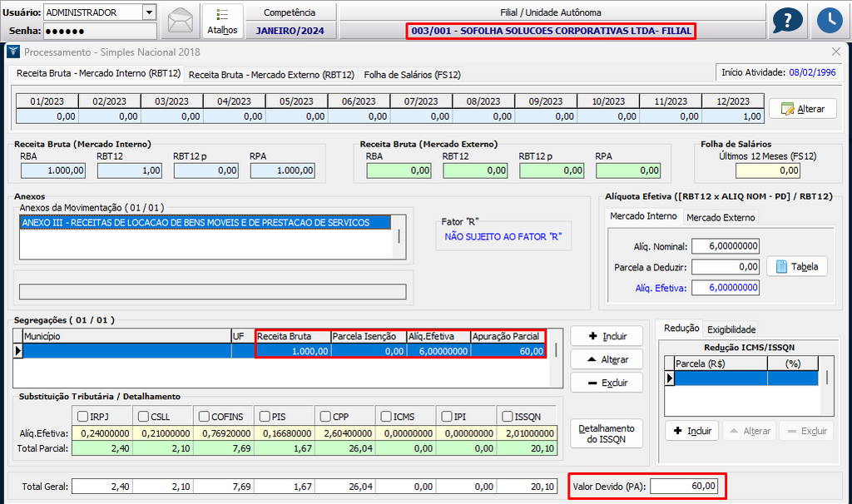Click the clock icon at top right
This screenshot has height=504, width=852.
point(829,21)
